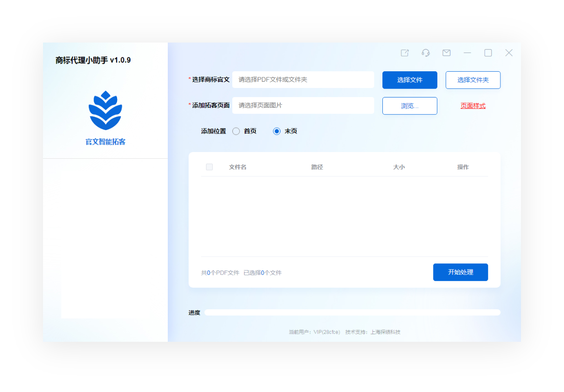
Task: Maximize the application window
Action: pos(488,53)
